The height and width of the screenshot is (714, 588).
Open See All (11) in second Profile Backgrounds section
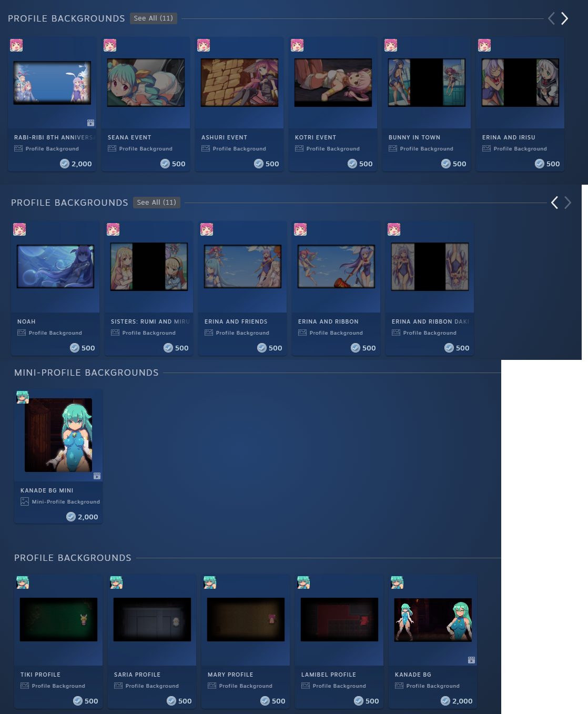pyautogui.click(x=157, y=203)
